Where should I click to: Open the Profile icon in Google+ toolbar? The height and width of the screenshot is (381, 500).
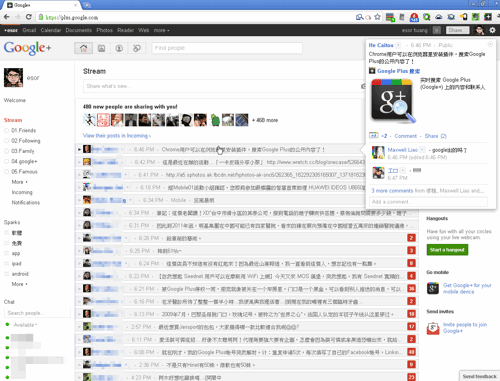pos(119,48)
